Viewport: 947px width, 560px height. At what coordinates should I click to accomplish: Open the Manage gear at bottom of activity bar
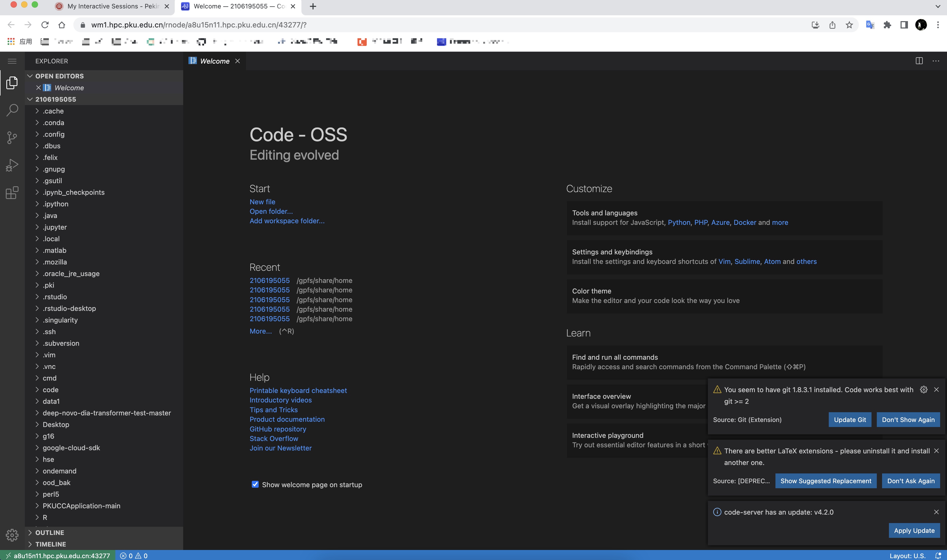[12, 535]
